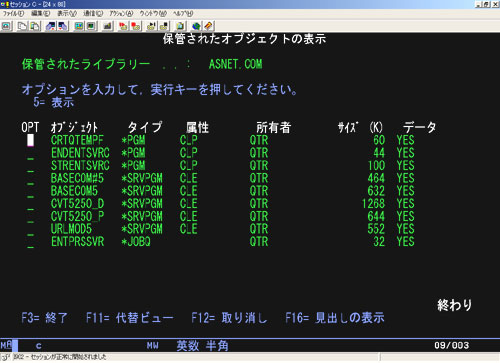Click the F16= 見出しの表示 function key text
Screen dimensions: 500x363
click(x=335, y=318)
